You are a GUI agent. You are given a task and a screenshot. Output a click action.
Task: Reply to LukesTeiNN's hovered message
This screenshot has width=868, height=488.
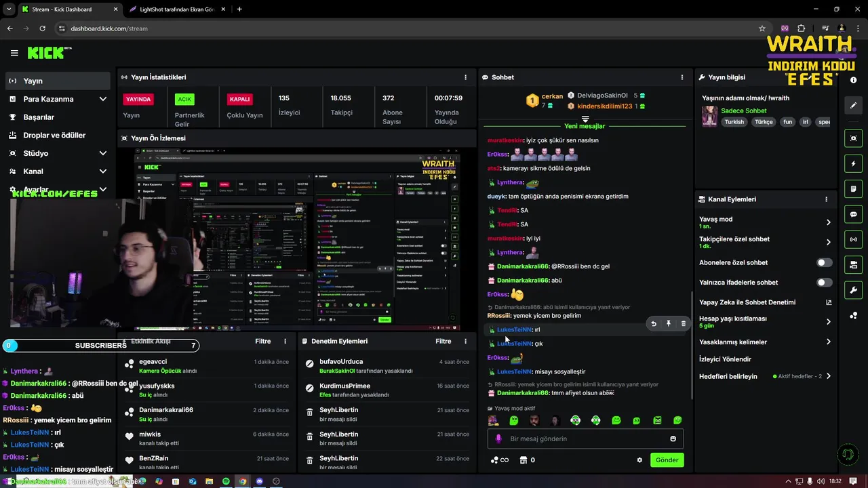(x=654, y=324)
